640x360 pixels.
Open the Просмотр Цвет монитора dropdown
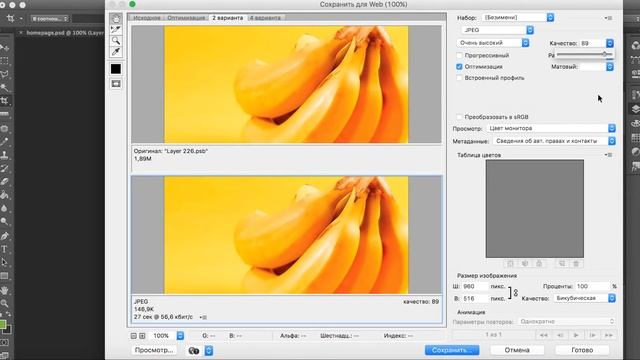[551, 128]
